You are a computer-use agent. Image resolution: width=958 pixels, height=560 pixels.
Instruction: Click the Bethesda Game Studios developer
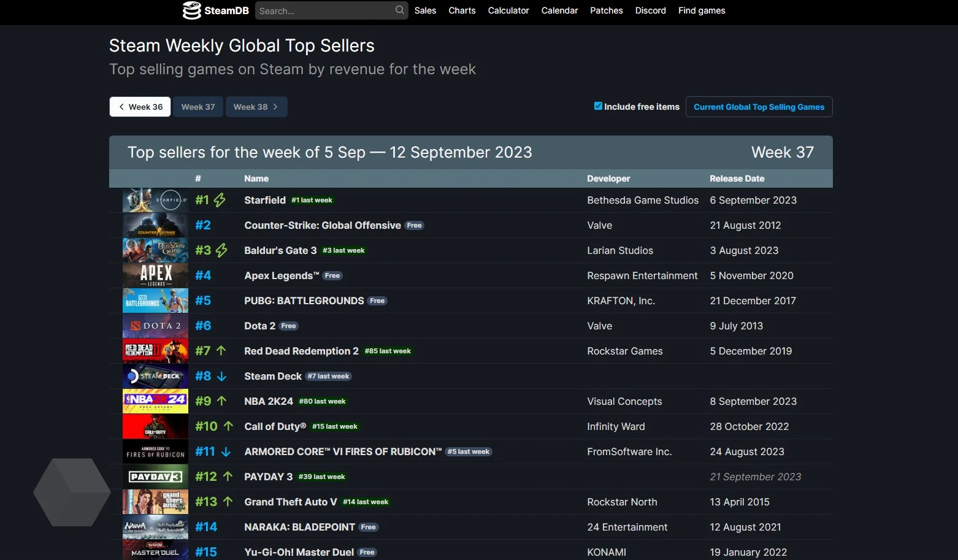643,200
